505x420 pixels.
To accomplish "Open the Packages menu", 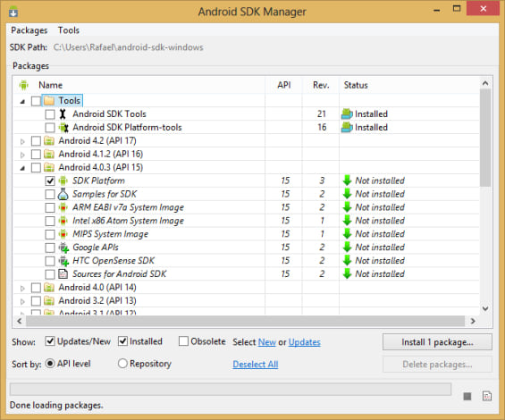I will [29, 30].
